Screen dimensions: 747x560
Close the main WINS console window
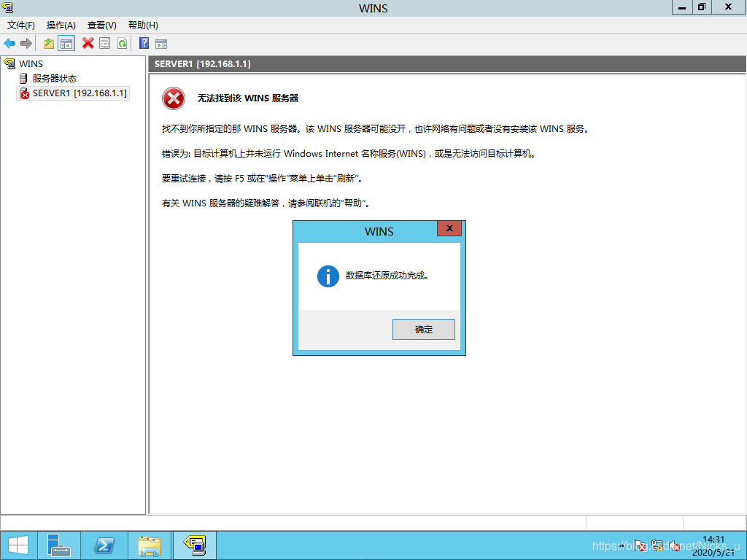[729, 7]
